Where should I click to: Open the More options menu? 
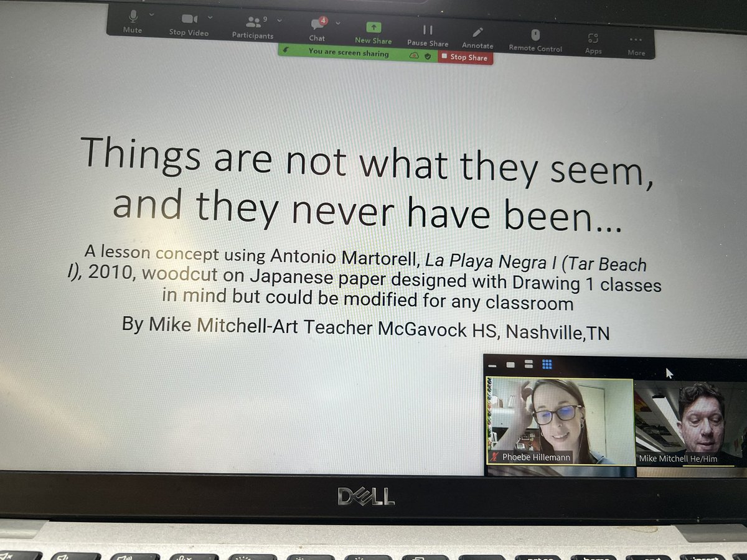(636, 44)
